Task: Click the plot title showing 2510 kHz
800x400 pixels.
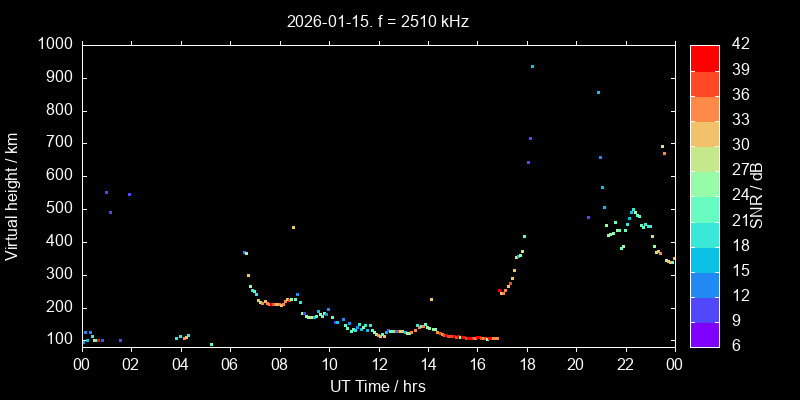Action: [378, 21]
